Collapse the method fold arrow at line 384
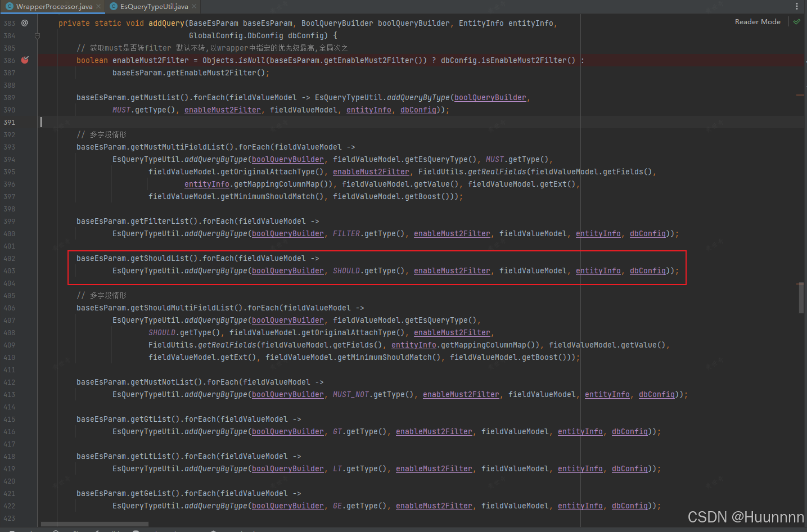The image size is (807, 532). [37, 35]
